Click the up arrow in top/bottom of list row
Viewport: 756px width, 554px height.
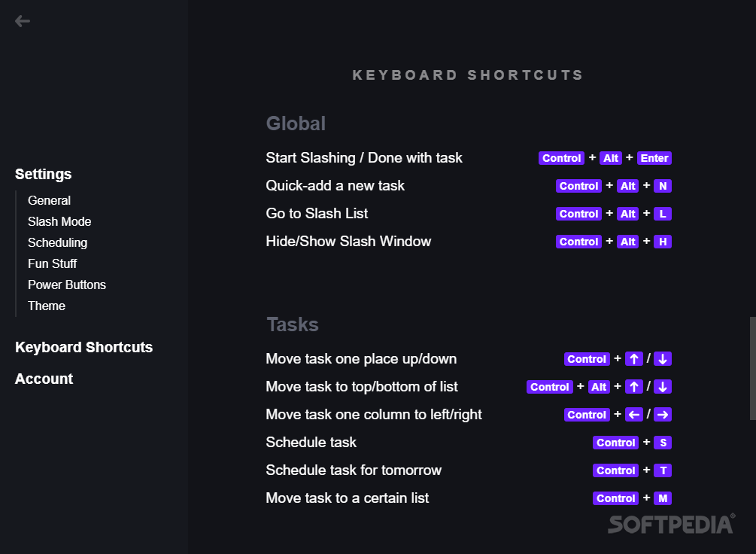[x=634, y=387]
